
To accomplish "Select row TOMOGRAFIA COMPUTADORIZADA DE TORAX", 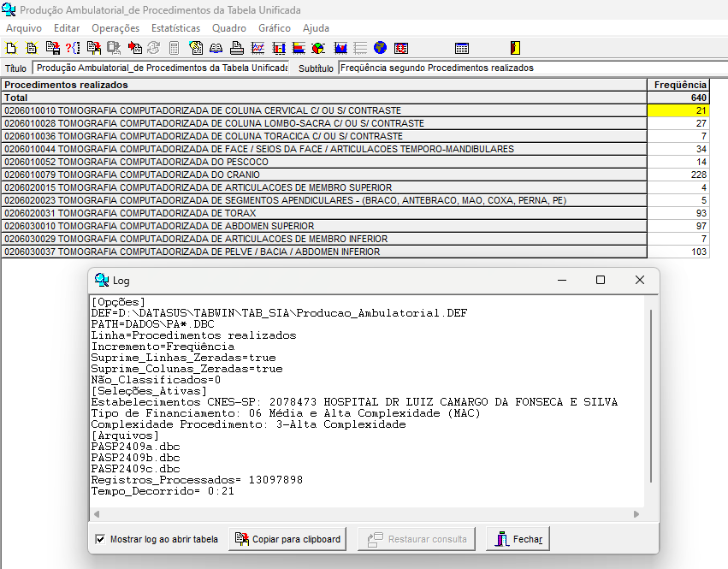I will 324,213.
